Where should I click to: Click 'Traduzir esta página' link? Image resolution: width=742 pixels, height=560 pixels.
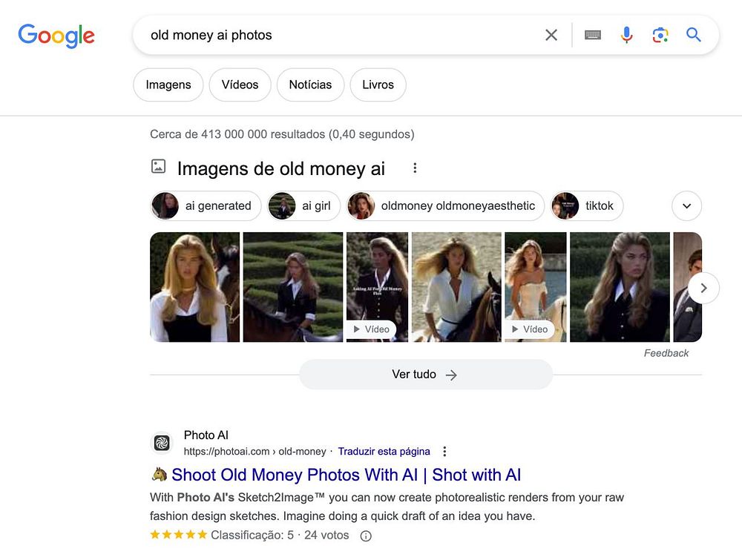coord(384,451)
